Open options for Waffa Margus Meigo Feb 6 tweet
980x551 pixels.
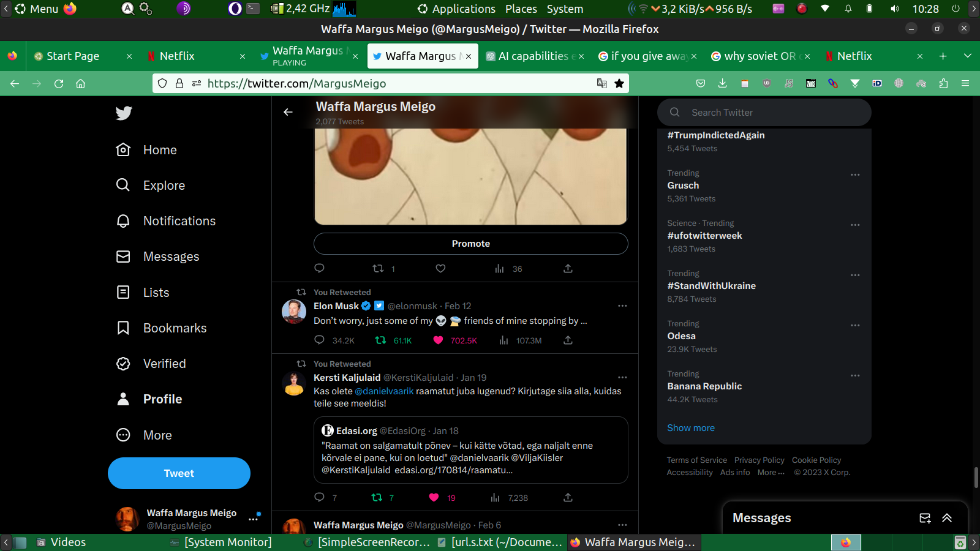pyautogui.click(x=622, y=525)
